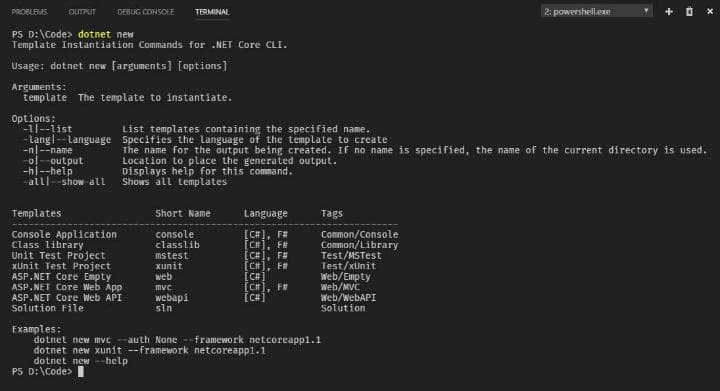Click 'dotnet new mvc --auth None' example line
Image resolution: width=720 pixels, height=391 pixels.
177,340
